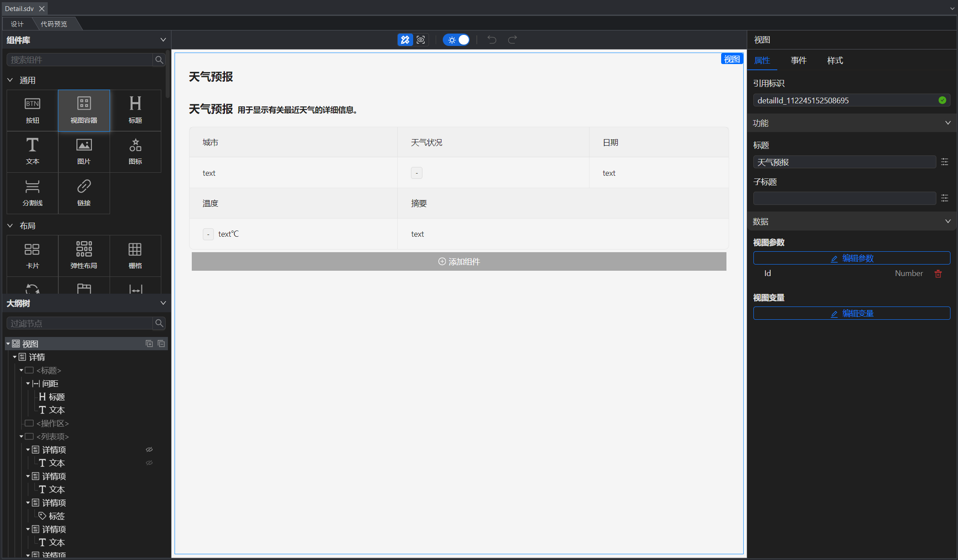Collapse the 功能 section in properties
958x560 pixels.
pos(947,123)
